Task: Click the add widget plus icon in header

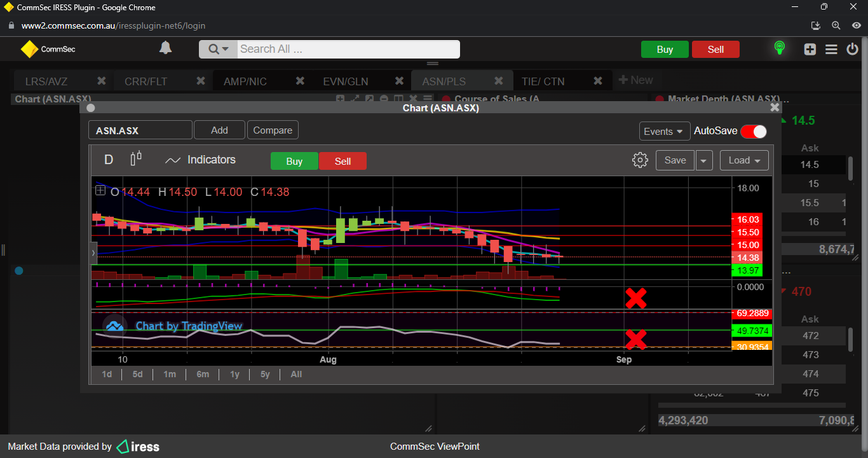Action: (810, 49)
